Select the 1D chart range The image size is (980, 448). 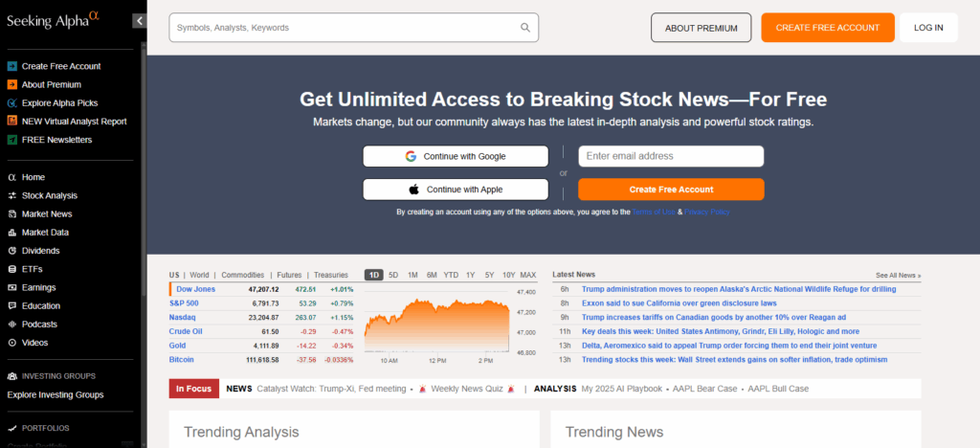tap(374, 275)
